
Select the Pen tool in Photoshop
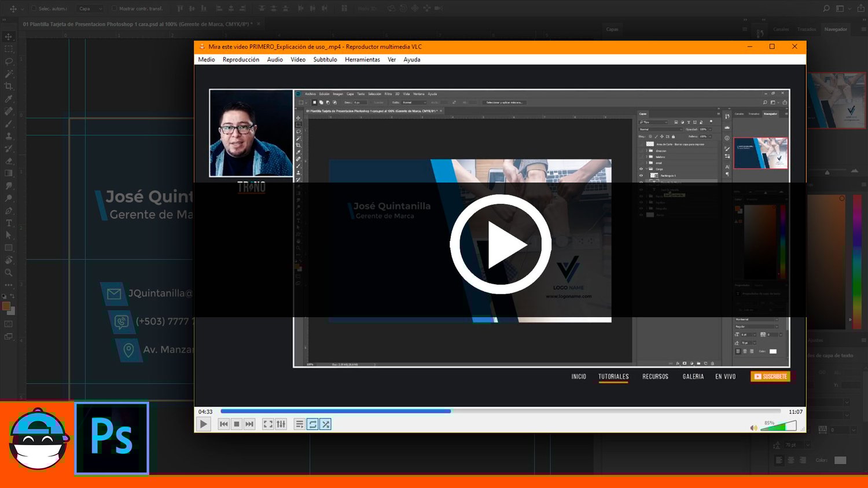(9, 211)
